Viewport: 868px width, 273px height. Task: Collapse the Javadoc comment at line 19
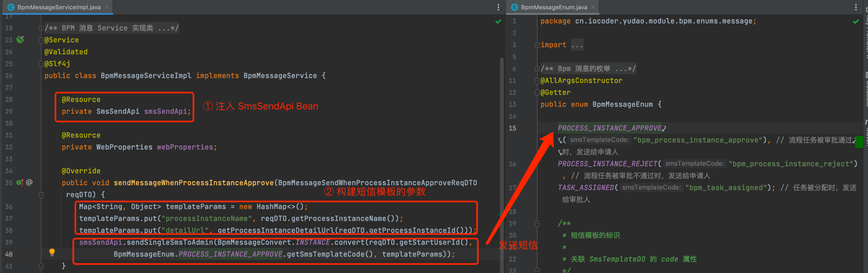click(x=537, y=223)
